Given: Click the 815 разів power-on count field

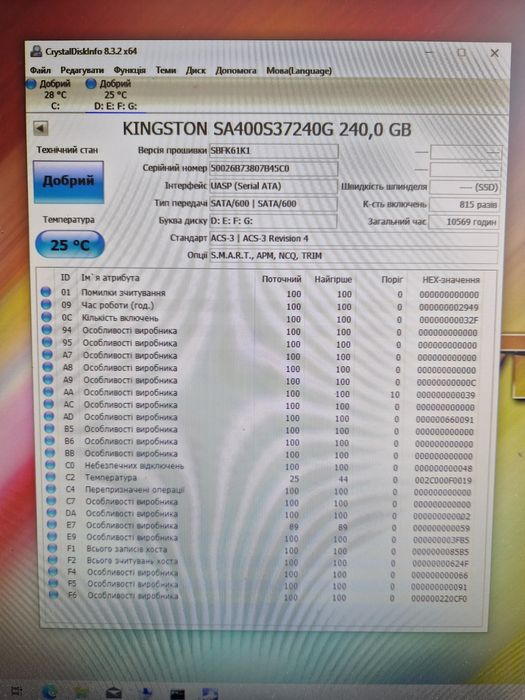Looking at the screenshot, I should pyautogui.click(x=464, y=204).
